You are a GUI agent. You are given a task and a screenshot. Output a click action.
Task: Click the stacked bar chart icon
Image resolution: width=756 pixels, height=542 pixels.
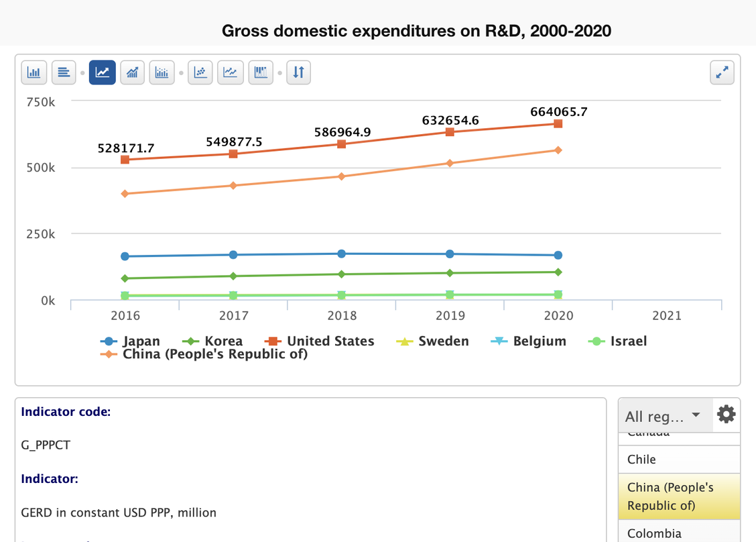click(x=261, y=72)
